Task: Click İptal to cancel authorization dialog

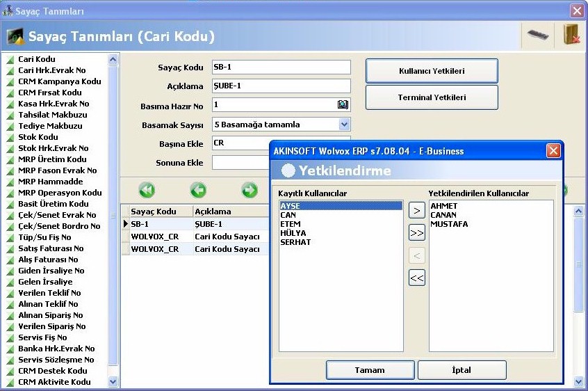Action: pyautogui.click(x=462, y=370)
